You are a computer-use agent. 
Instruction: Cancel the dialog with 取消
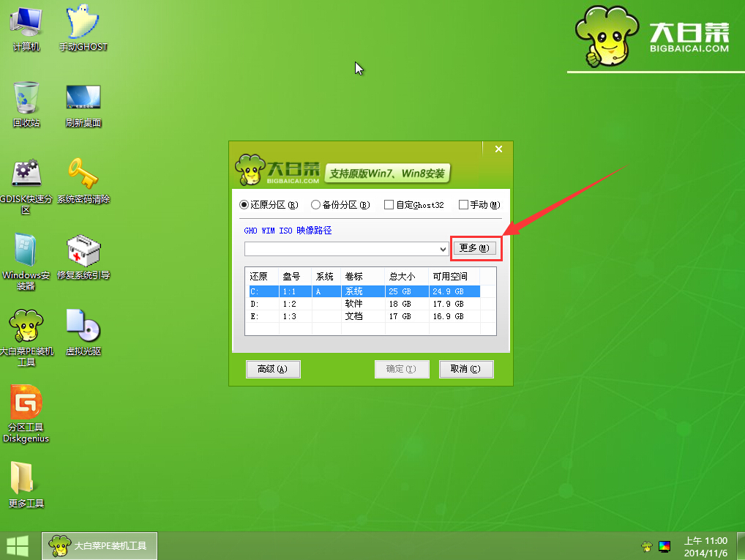[466, 369]
